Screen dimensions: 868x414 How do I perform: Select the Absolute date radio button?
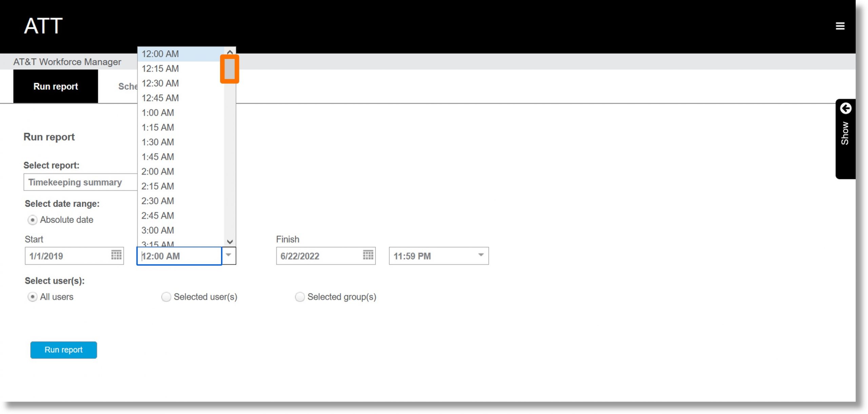[32, 220]
